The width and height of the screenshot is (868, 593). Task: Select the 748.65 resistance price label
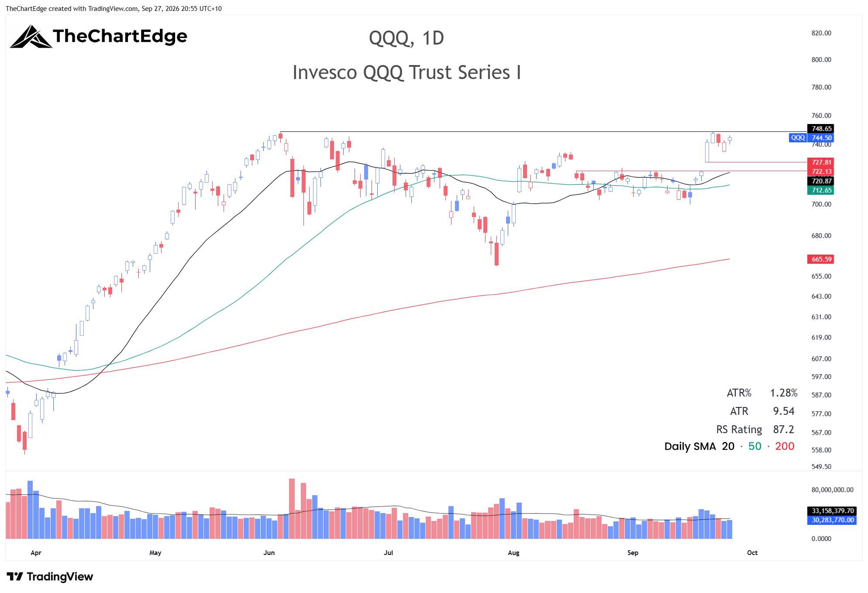pyautogui.click(x=821, y=128)
